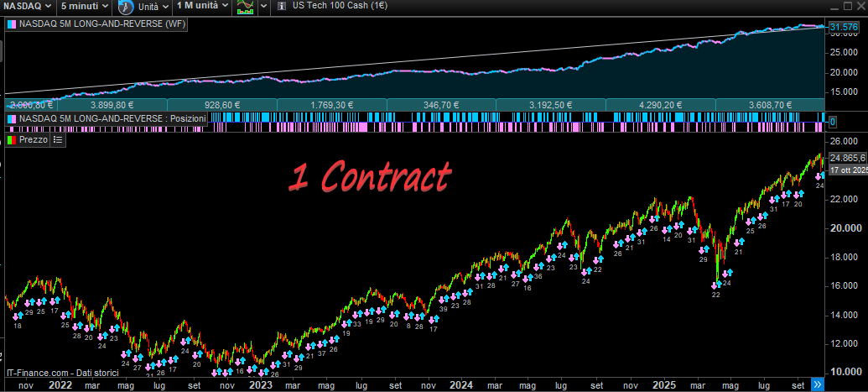Open the 5 minuti timeframe dropdown
Screen dimensions: 868x392
pyautogui.click(x=86, y=6)
